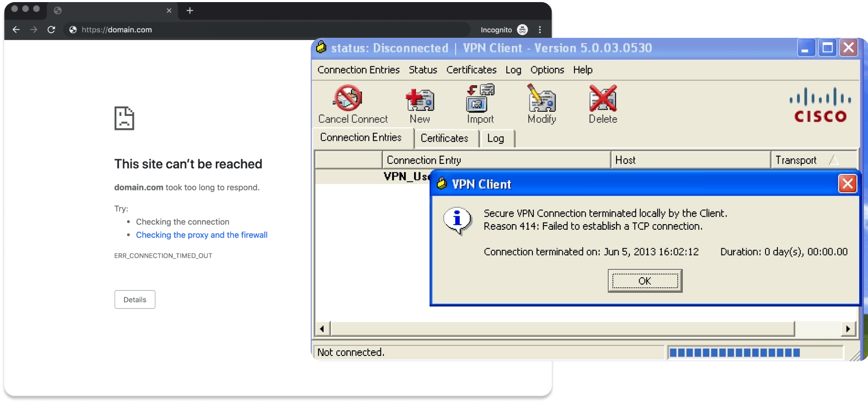This screenshot has height=402, width=868.
Task: Open the Options menu
Action: (x=547, y=70)
